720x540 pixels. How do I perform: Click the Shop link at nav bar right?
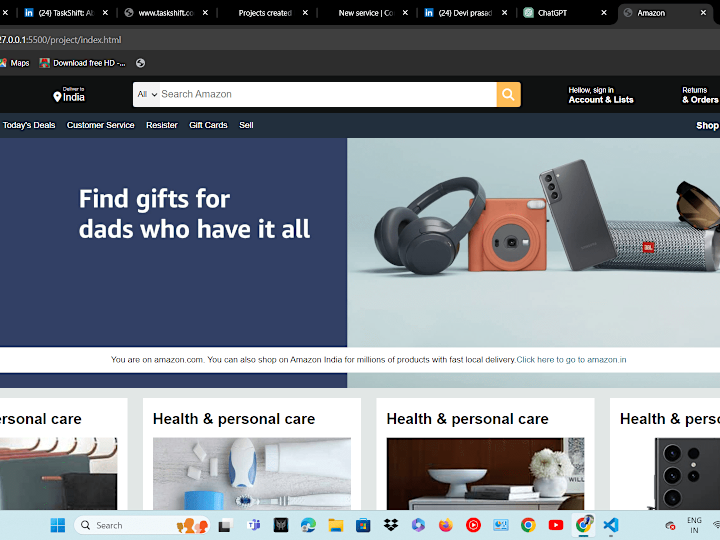pos(707,125)
